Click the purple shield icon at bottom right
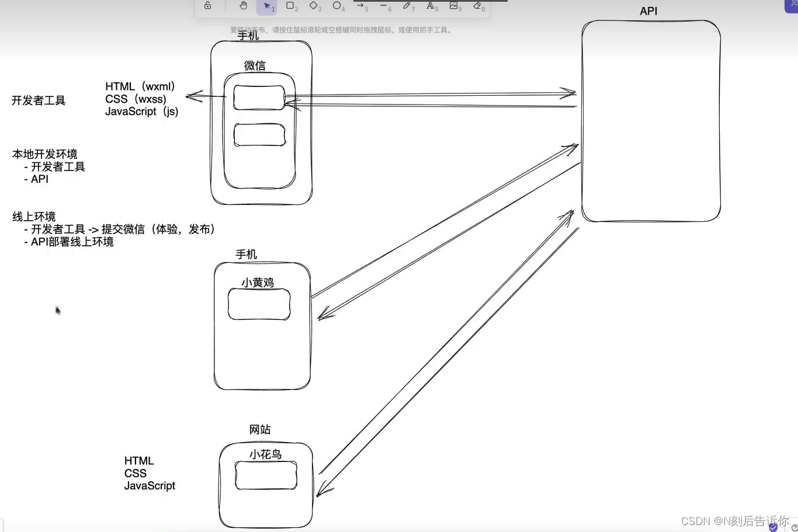Image resolution: width=798 pixels, height=532 pixels. point(773,527)
